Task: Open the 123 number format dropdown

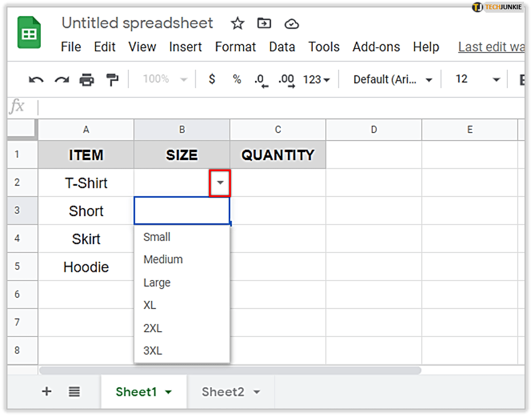Action: [316, 80]
